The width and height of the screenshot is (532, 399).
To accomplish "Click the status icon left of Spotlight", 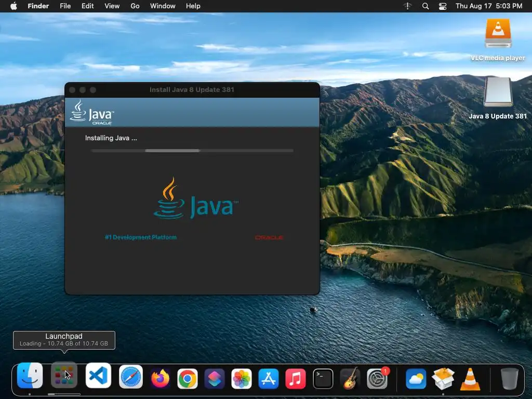I will click(x=407, y=6).
